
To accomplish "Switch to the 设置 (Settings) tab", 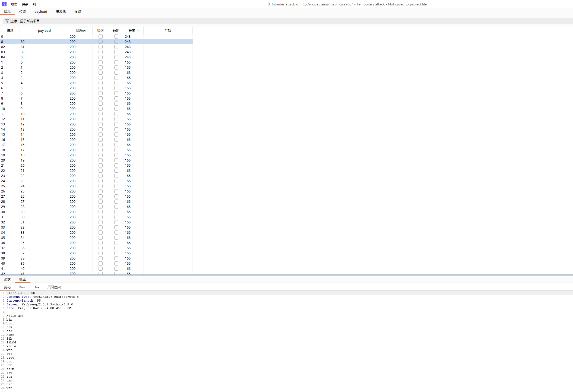I will [78, 12].
